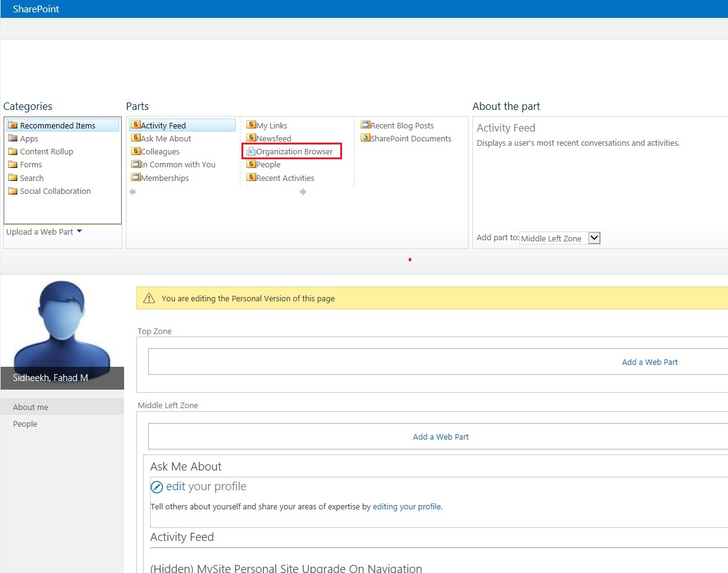Click the Content Rollup folder icon
Image resolution: width=728 pixels, height=573 pixels.
12,151
